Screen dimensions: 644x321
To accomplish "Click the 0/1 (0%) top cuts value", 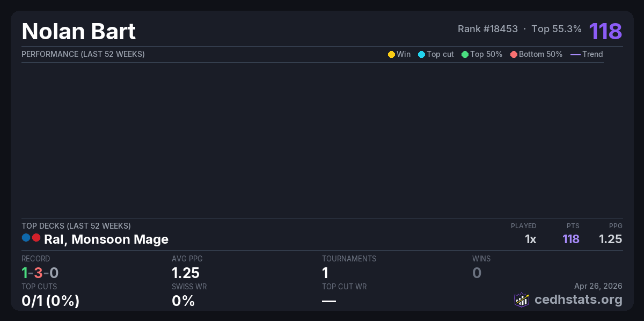I will click(50, 301).
